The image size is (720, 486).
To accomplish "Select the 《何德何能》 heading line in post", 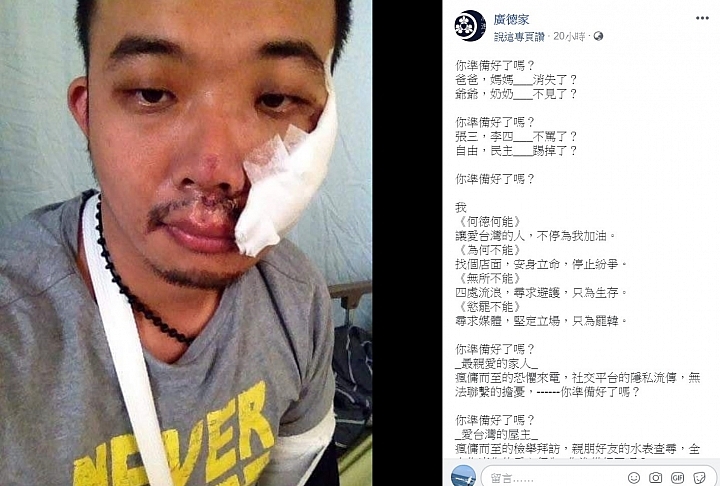I will 490,222.
